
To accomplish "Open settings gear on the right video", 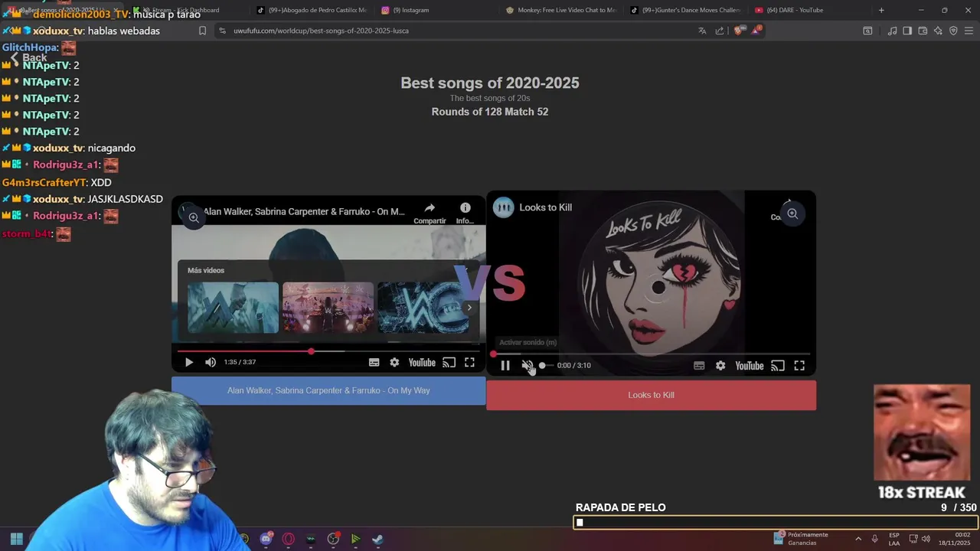I will pos(720,366).
